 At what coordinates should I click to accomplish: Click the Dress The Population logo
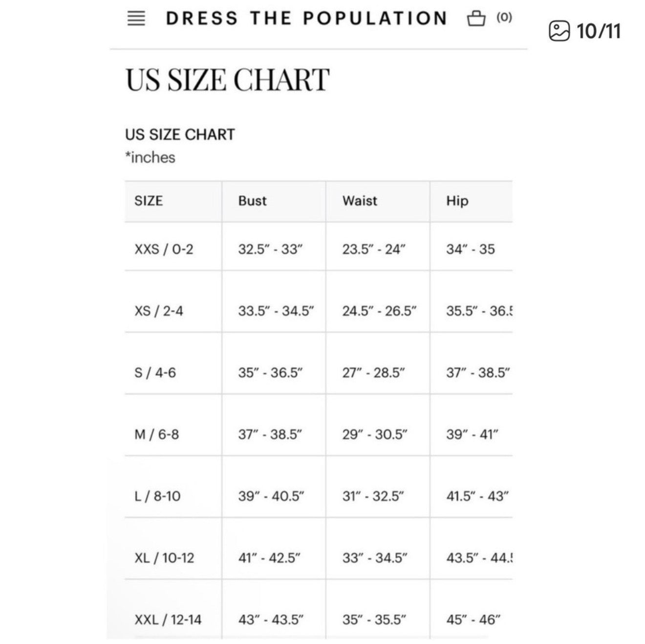click(x=306, y=19)
